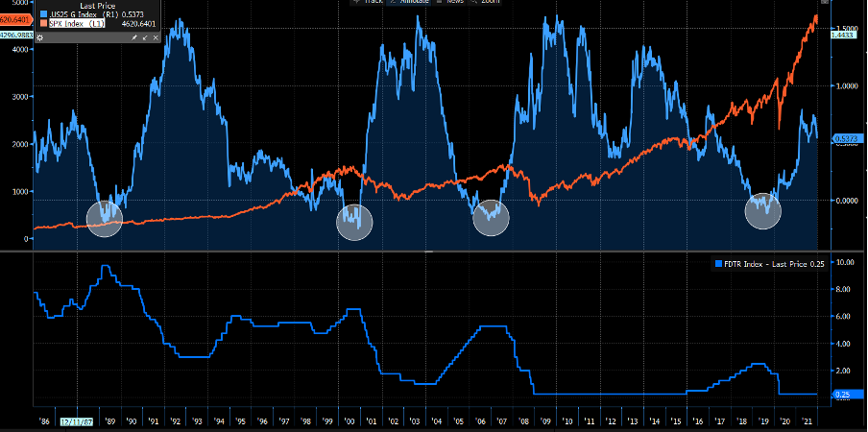868x432 pixels.
Task: Click the 10.00 label on lower panel axis
Action: [844, 262]
